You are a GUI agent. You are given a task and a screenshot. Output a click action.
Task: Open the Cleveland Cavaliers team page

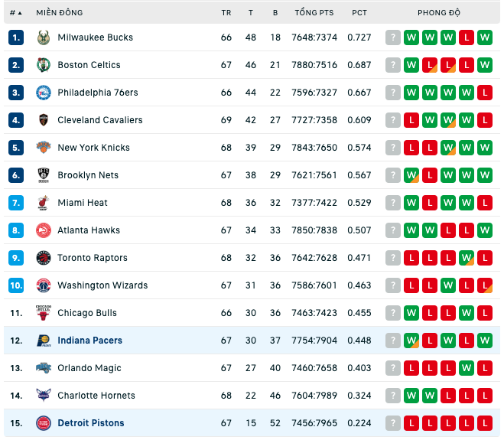click(100, 120)
